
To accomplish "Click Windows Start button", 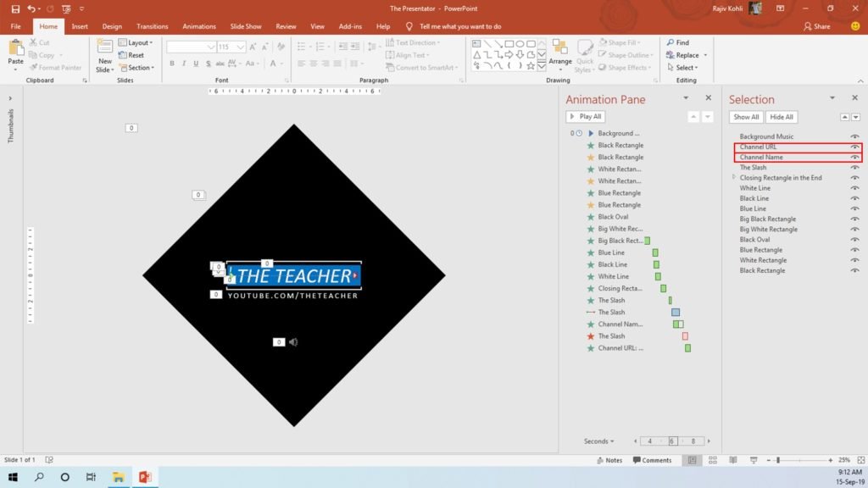I will [x=13, y=476].
